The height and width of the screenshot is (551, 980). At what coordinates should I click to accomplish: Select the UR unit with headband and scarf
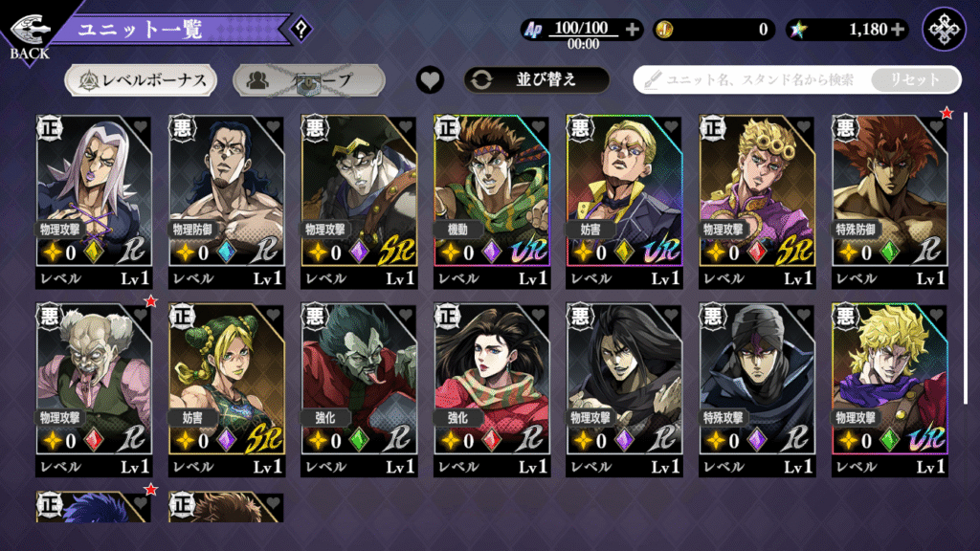pyautogui.click(x=492, y=201)
